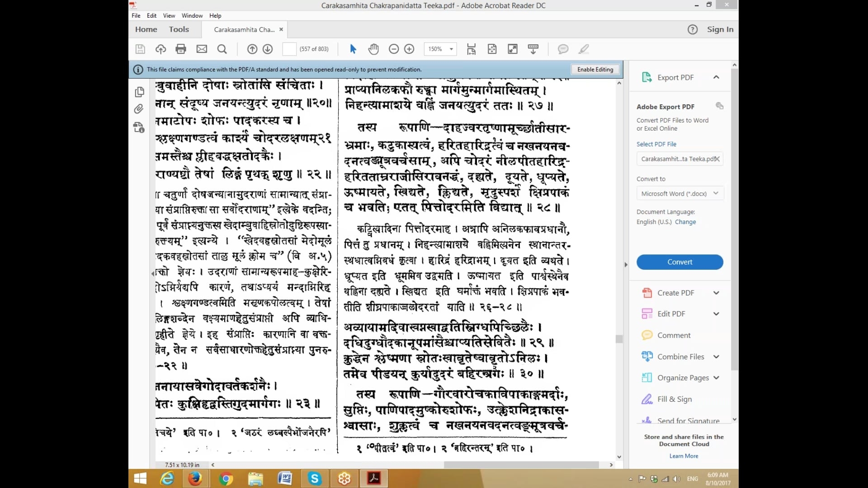The image size is (868, 488).
Task: Open Page Thumbnails side panel
Action: 139,92
